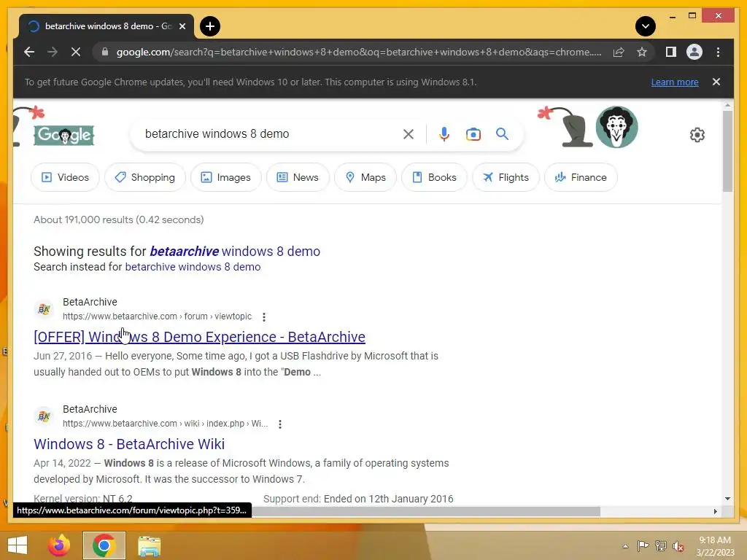
Task: Click the Google doodle logo
Action: (x=64, y=135)
